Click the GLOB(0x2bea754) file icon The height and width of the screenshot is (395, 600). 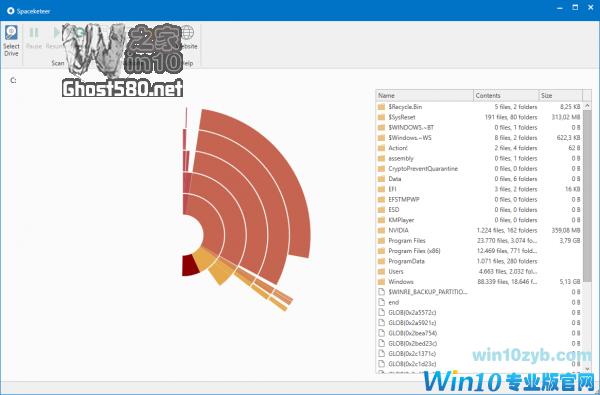(x=381, y=333)
